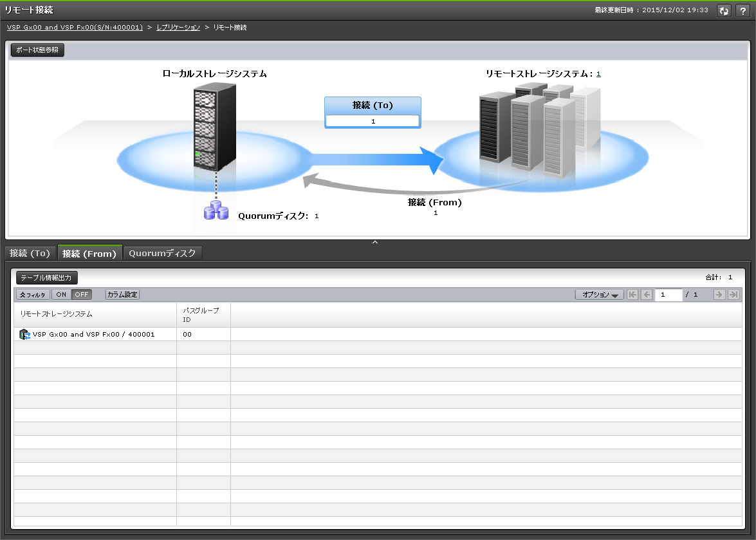Click the page number input field
The image size is (756, 540).
click(x=668, y=295)
